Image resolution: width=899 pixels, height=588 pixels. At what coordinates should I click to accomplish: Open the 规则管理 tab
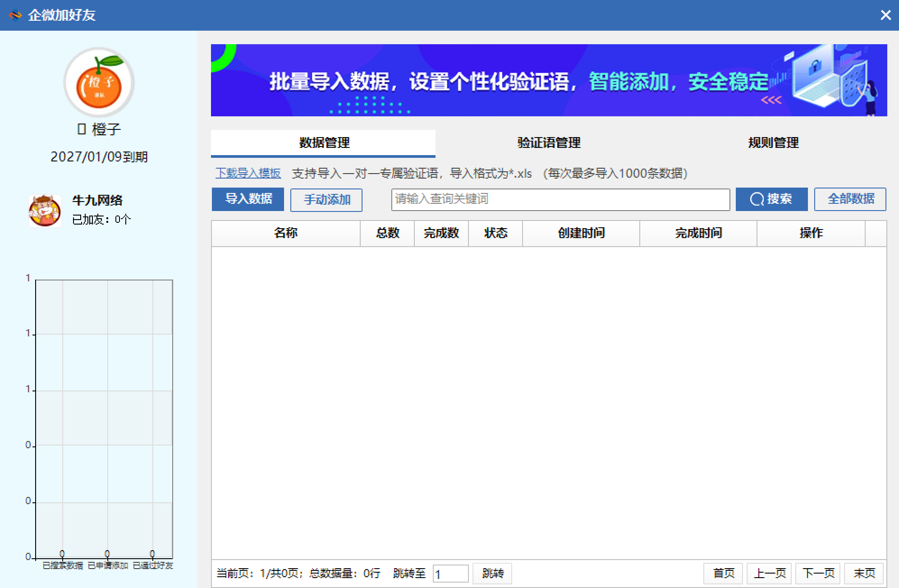[x=773, y=143]
